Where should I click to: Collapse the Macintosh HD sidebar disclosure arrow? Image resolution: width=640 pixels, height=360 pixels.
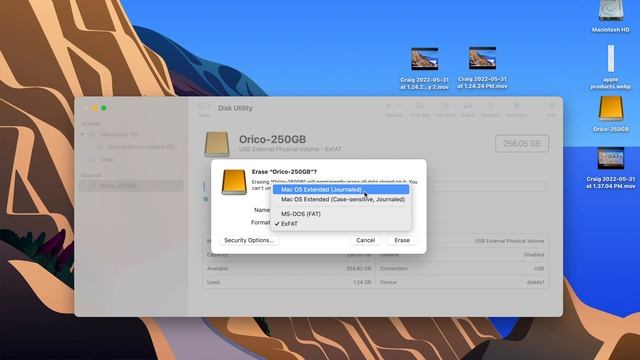click(83, 134)
